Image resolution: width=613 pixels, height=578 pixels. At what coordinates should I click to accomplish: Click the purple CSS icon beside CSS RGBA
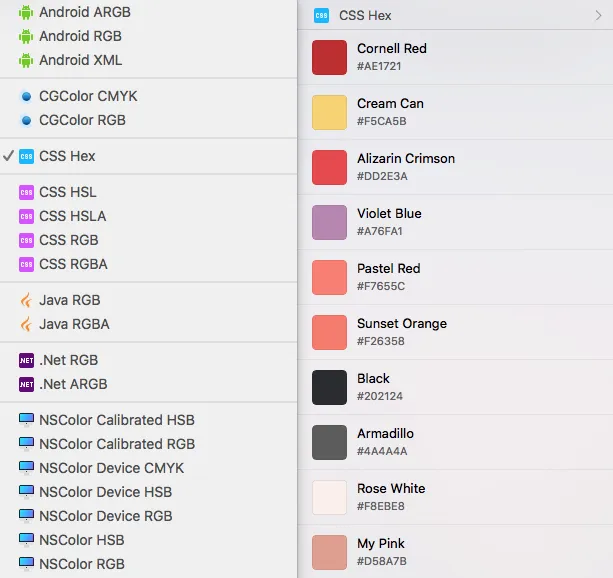[x=26, y=264]
